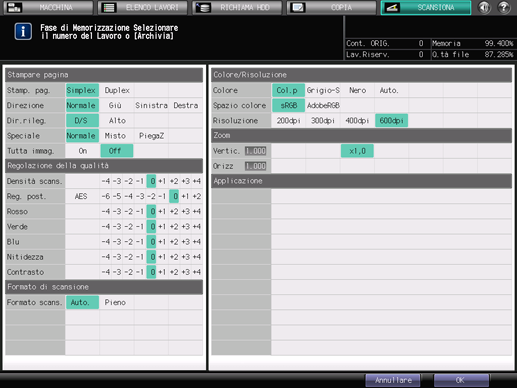Click the Orizz zoom value field

256,166
